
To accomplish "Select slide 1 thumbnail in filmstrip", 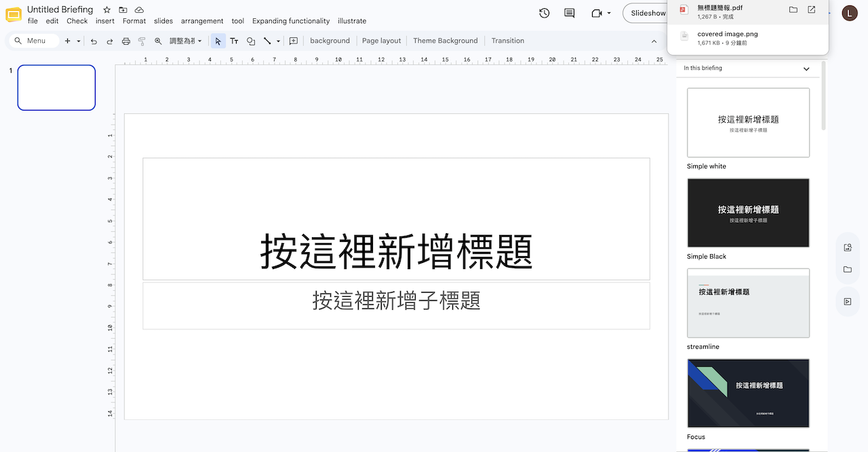I will click(56, 87).
